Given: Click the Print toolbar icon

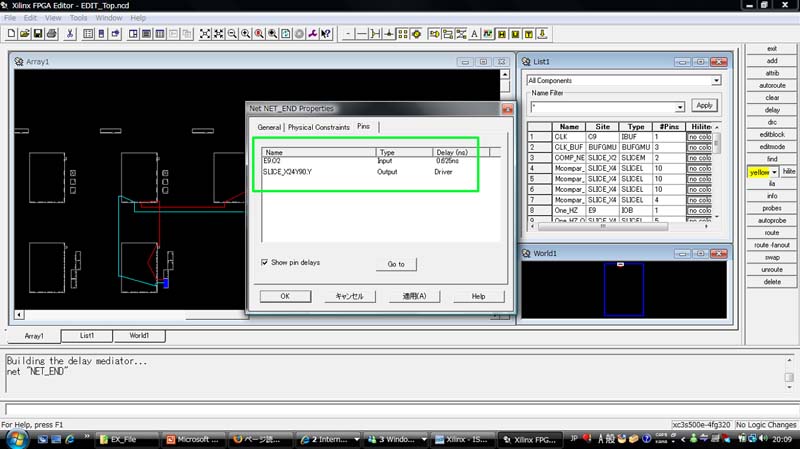Looking at the screenshot, I should (x=52, y=34).
